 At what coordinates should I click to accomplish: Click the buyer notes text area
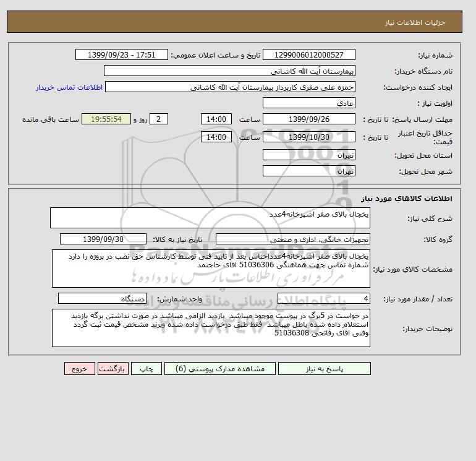pyautogui.click(x=211, y=328)
